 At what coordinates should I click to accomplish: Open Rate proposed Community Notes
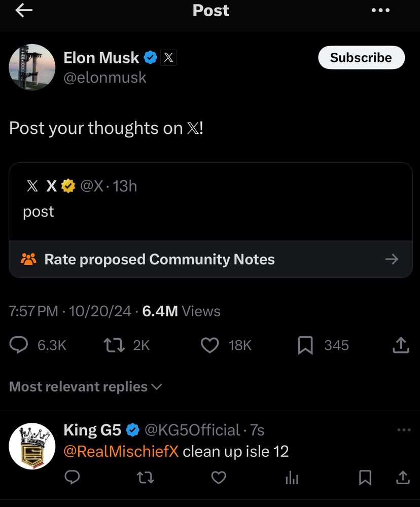pos(211,259)
